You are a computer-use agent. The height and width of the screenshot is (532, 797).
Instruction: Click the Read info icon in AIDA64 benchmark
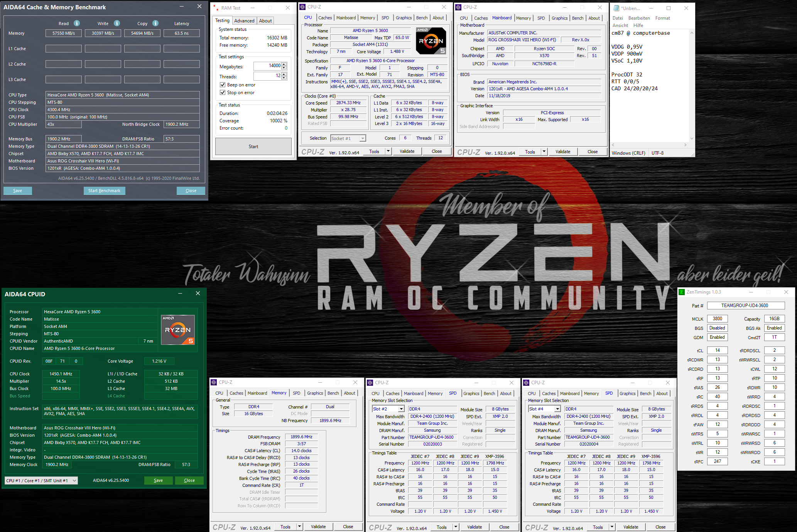click(x=77, y=23)
